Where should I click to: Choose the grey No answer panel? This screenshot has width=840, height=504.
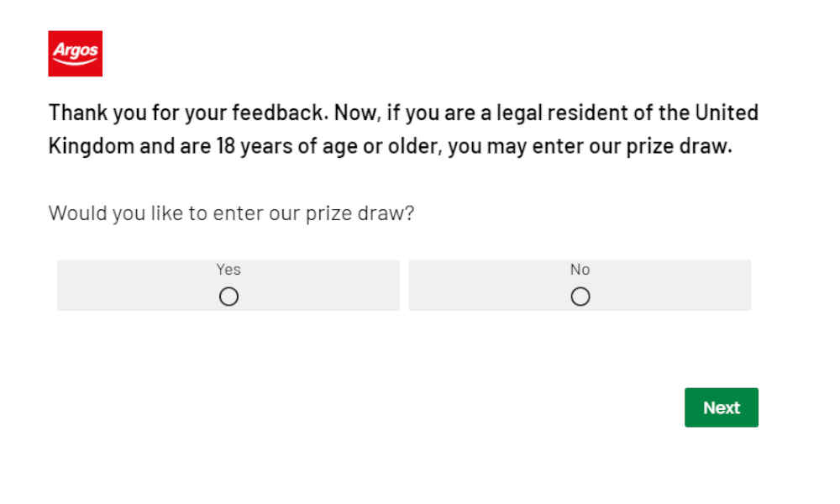[580, 285]
